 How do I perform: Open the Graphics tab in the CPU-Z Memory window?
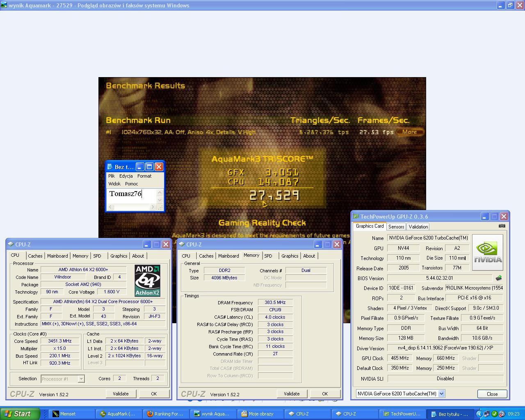coord(290,256)
